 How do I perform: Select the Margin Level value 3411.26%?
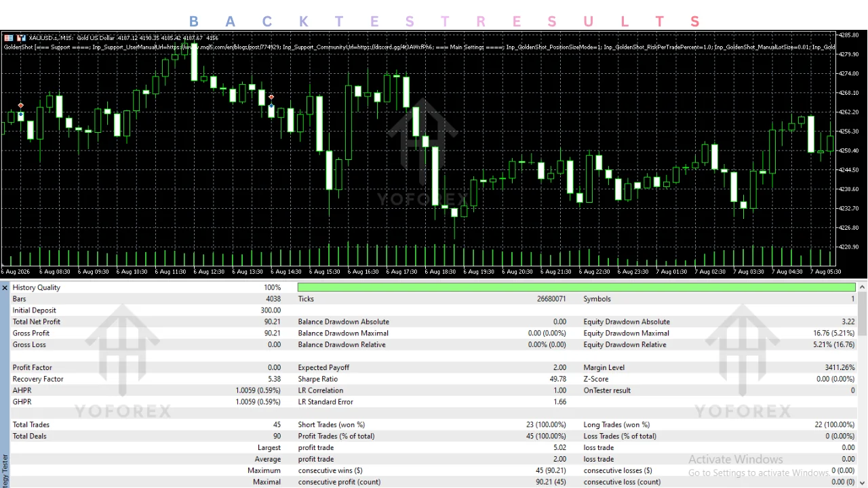pos(840,367)
